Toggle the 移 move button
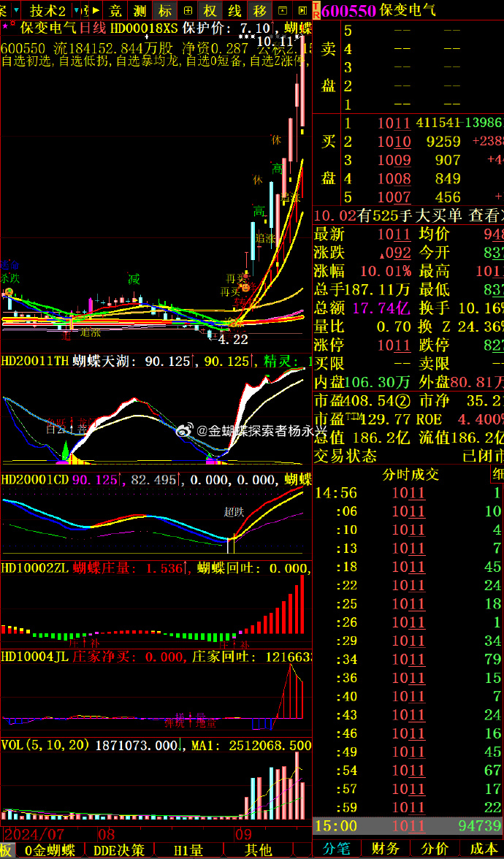Screen dimensions: 504x859 tap(259, 10)
